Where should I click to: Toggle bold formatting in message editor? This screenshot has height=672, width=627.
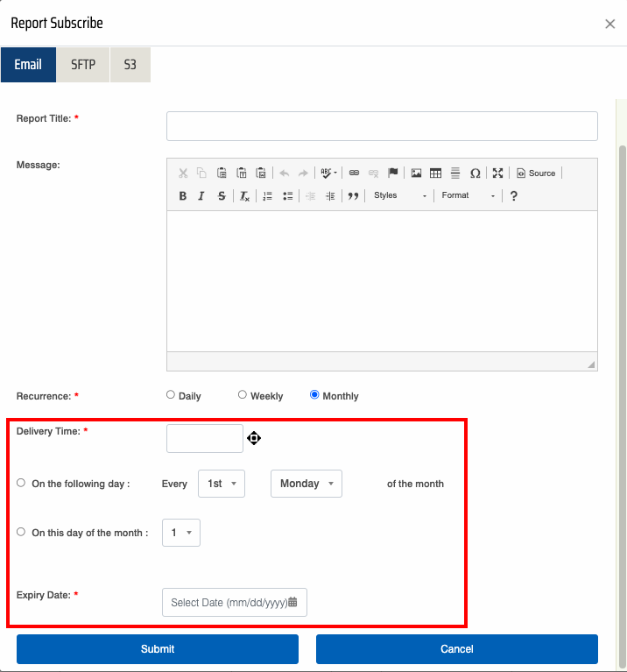tap(182, 196)
